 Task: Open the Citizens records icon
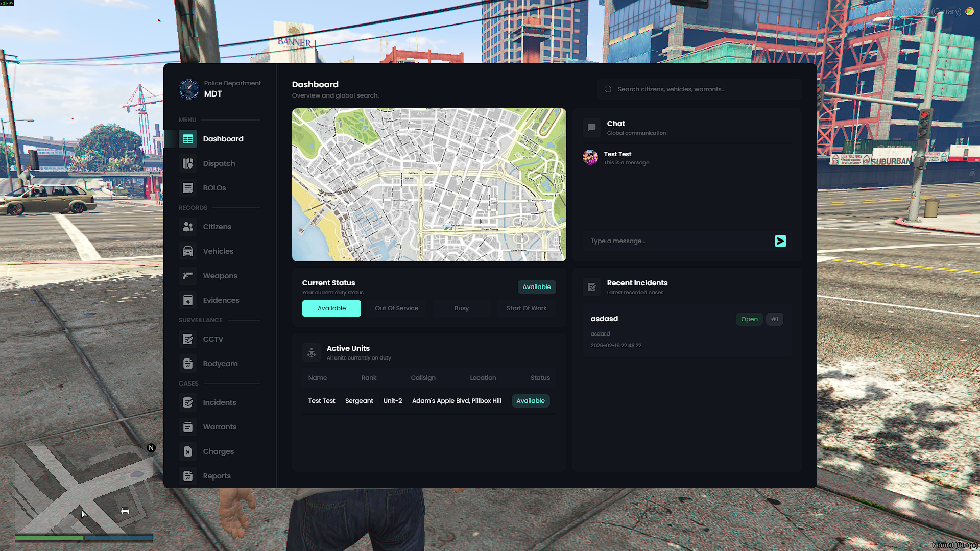point(188,227)
